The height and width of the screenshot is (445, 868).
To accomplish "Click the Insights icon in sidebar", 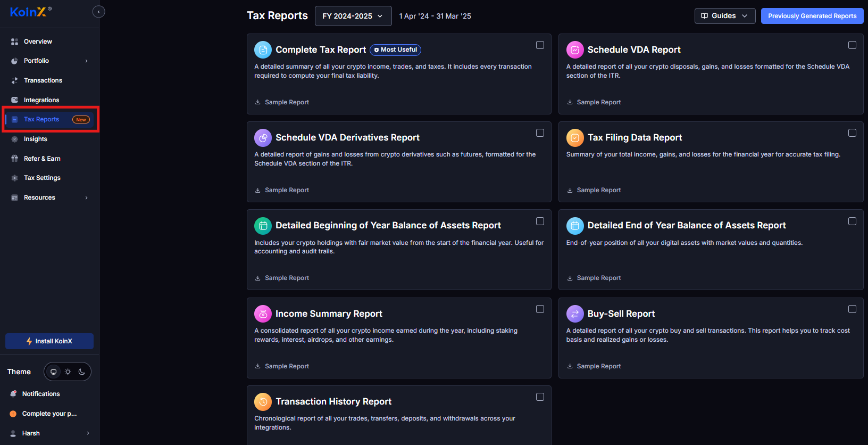I will 14,139.
